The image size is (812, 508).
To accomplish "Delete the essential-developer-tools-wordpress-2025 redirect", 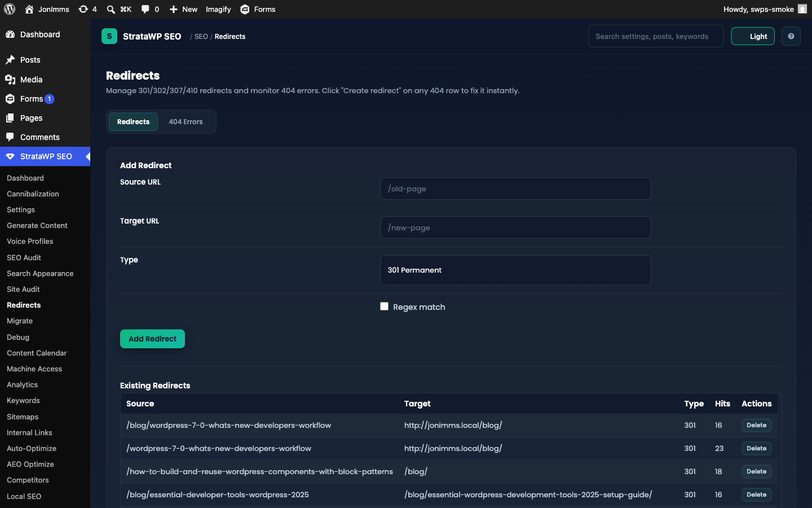I will [x=756, y=494].
